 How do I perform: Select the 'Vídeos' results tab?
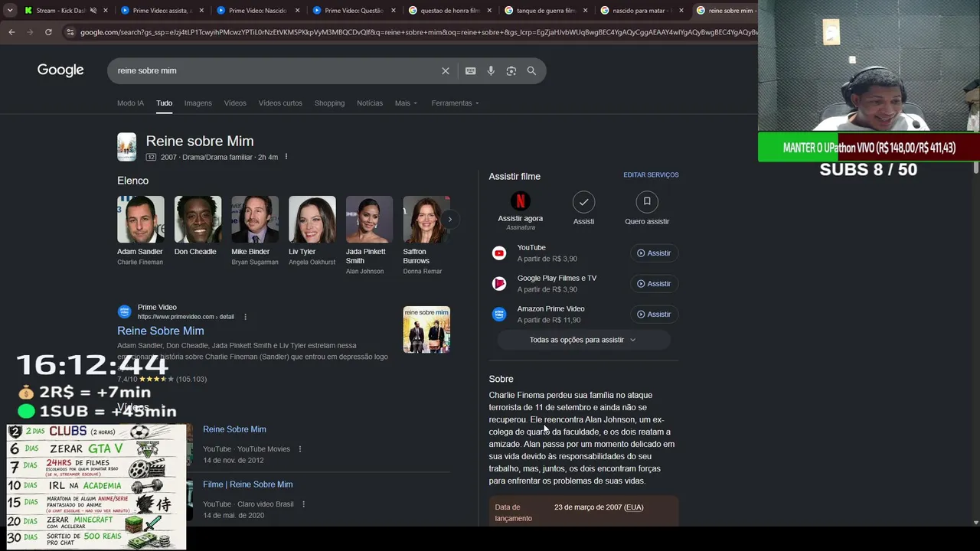pos(235,103)
